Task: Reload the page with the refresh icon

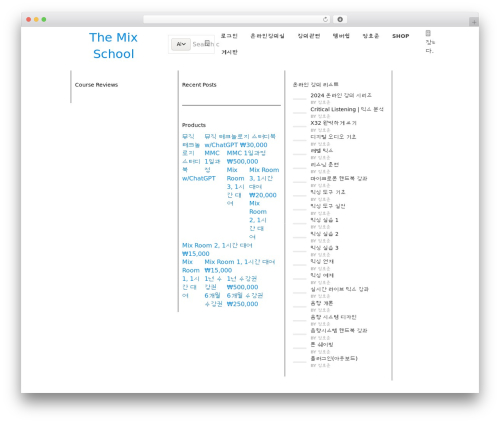Action: pos(325,19)
